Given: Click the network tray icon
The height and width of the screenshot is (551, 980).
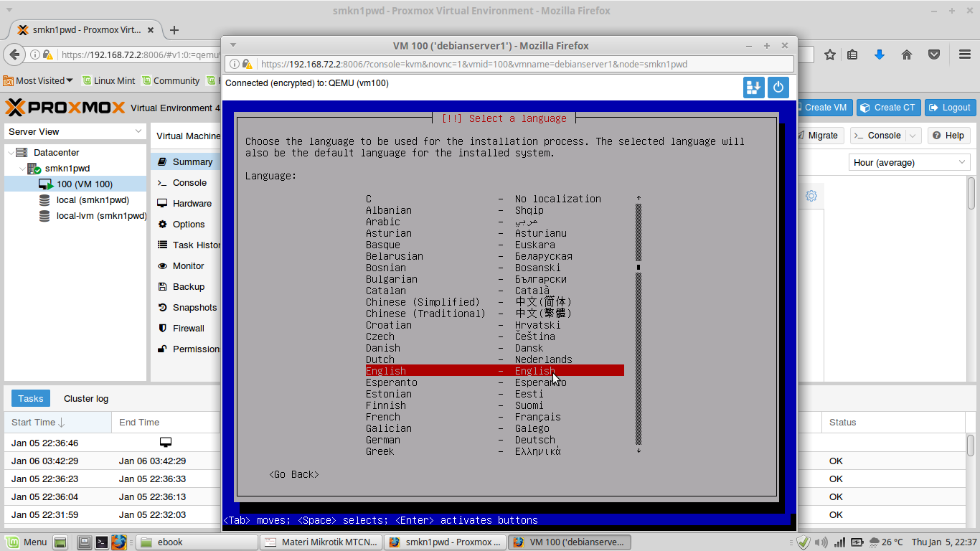Looking at the screenshot, I should click(x=839, y=542).
